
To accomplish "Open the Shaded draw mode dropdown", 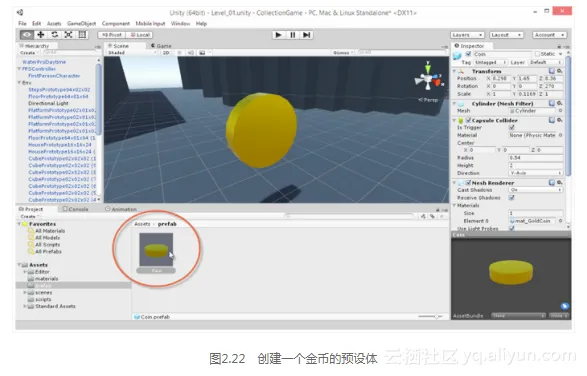I will coord(132,53).
